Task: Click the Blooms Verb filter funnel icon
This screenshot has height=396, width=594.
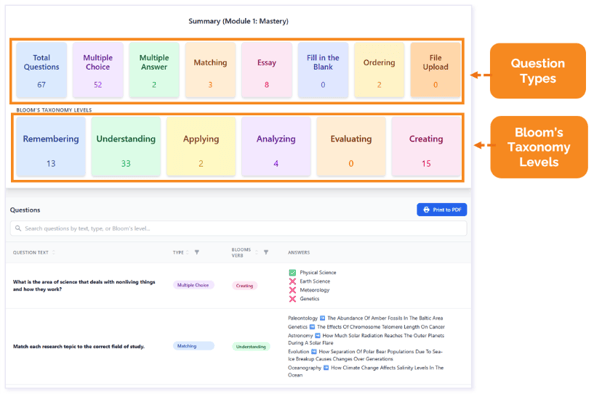Action: [x=266, y=252]
